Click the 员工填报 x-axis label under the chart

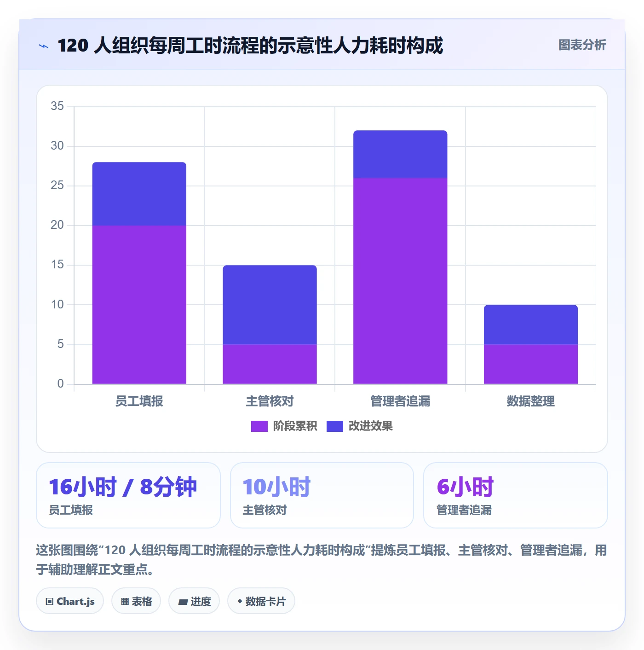pos(139,401)
